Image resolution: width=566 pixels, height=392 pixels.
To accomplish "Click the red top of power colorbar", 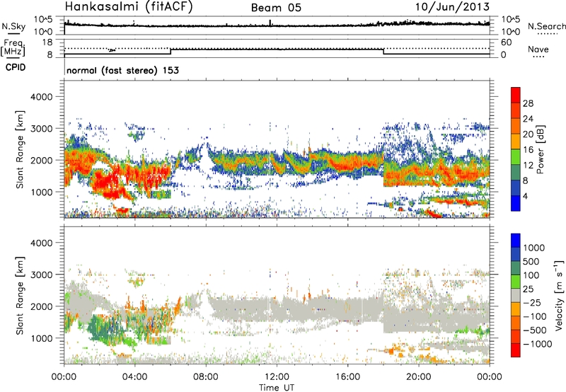I will point(516,95).
